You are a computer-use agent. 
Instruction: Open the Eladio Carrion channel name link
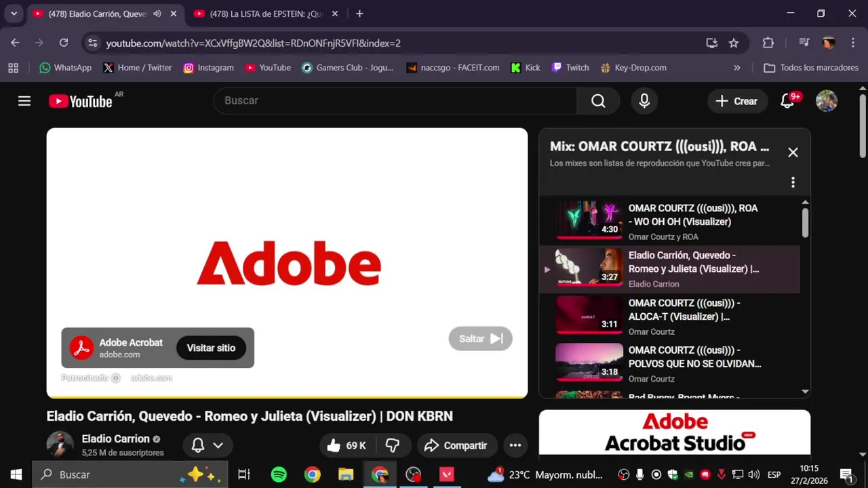[115, 439]
